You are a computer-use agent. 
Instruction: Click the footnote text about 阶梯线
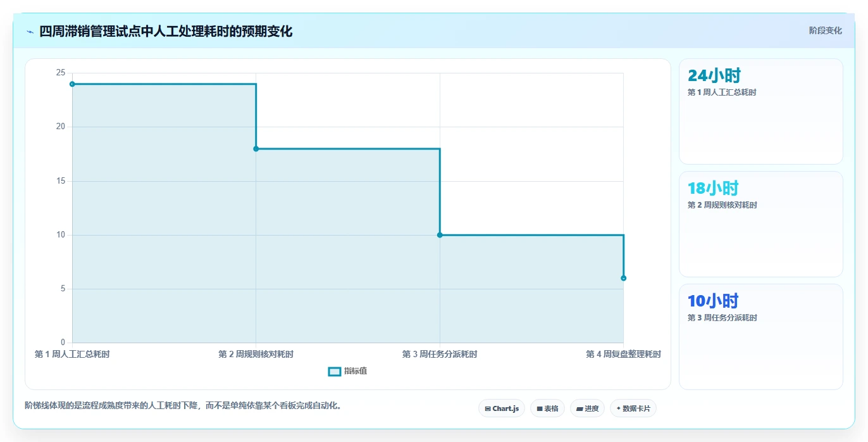(183, 405)
